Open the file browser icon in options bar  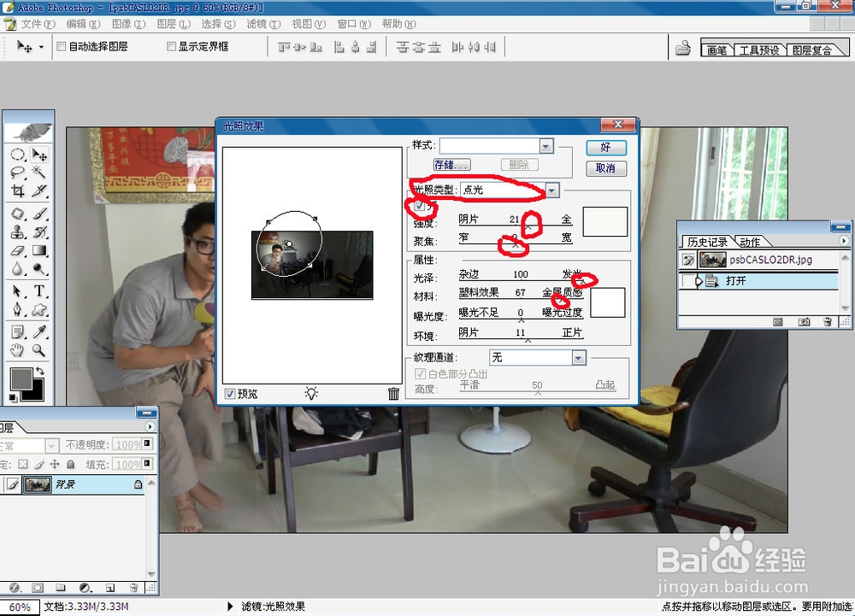[x=683, y=48]
